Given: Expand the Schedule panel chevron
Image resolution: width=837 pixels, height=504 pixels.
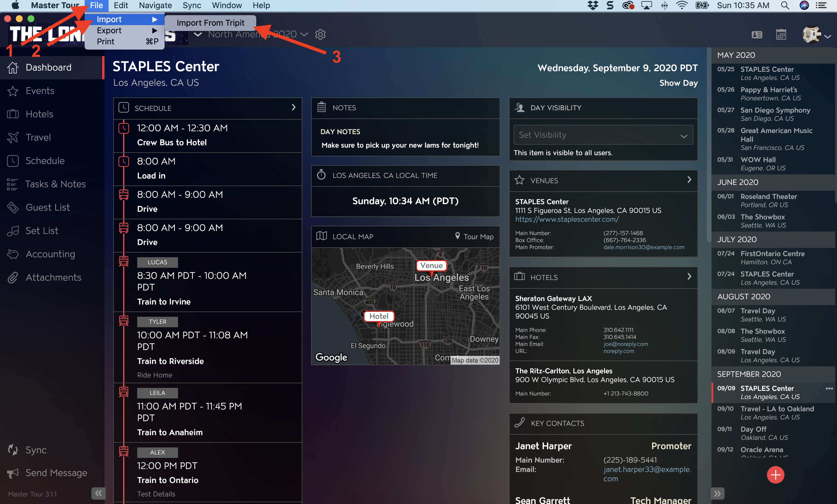Looking at the screenshot, I should point(294,108).
